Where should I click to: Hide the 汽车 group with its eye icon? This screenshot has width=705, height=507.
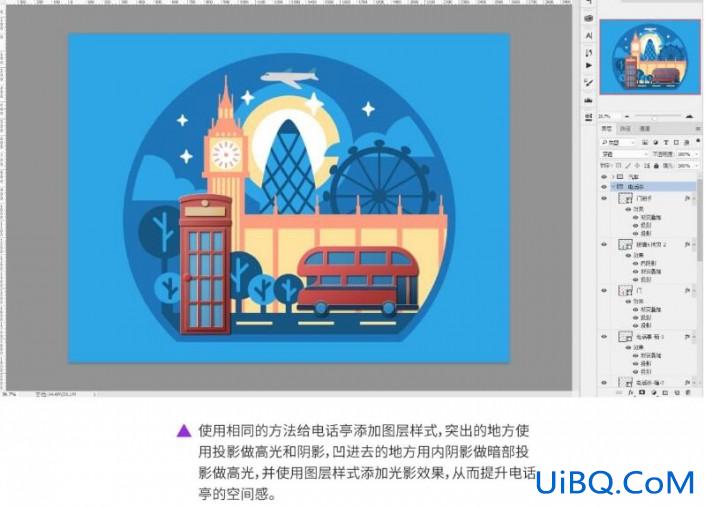tap(604, 177)
